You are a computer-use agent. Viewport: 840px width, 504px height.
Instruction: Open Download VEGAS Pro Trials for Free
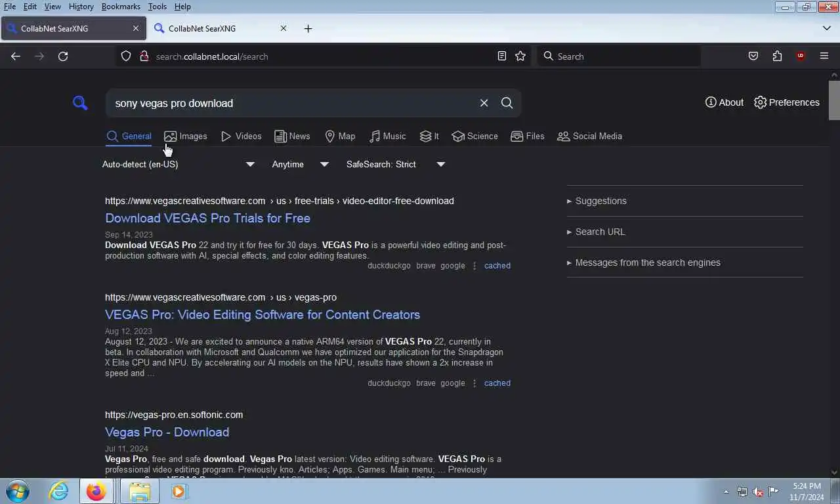click(x=207, y=218)
